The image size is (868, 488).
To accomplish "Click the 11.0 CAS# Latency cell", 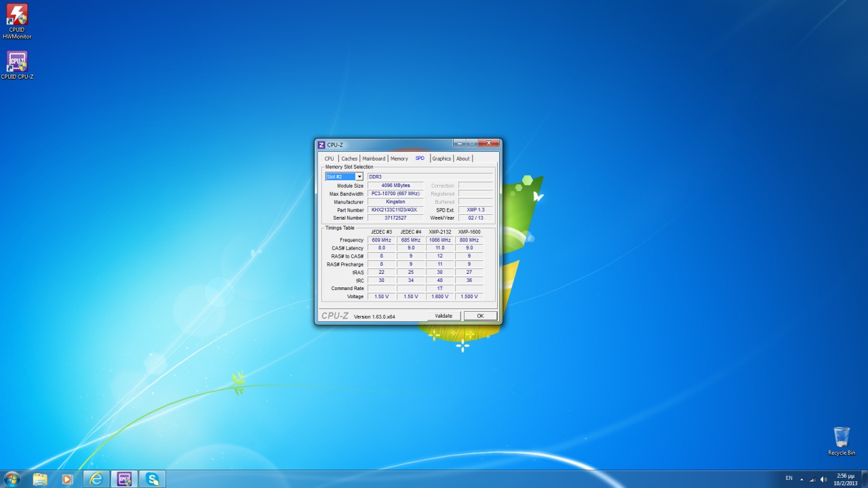I will pos(440,248).
